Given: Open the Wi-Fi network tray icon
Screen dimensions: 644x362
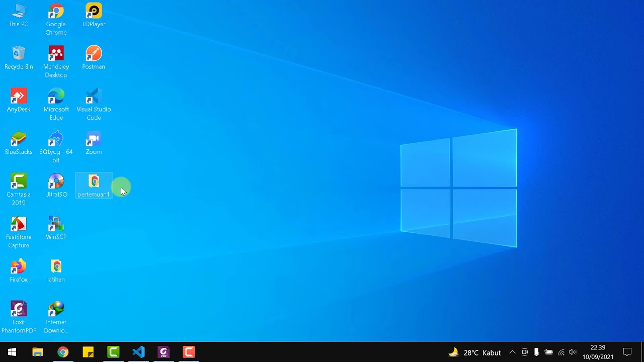Looking at the screenshot, I should 561,352.
